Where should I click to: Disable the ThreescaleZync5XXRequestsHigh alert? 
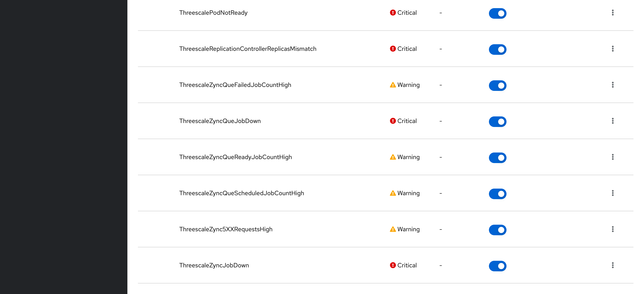pos(497,230)
